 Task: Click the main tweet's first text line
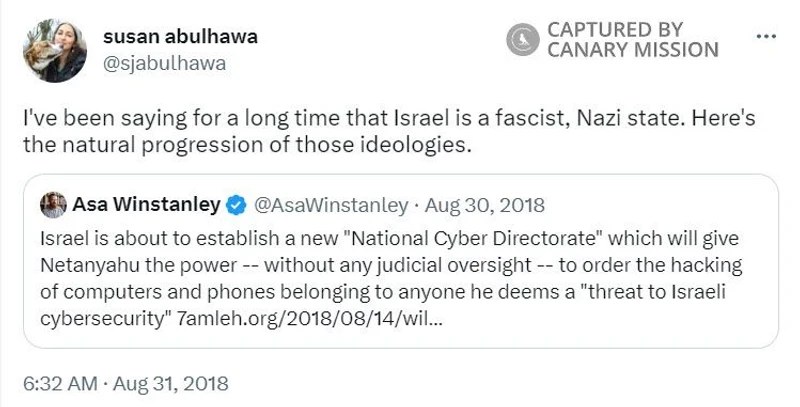tap(388, 118)
